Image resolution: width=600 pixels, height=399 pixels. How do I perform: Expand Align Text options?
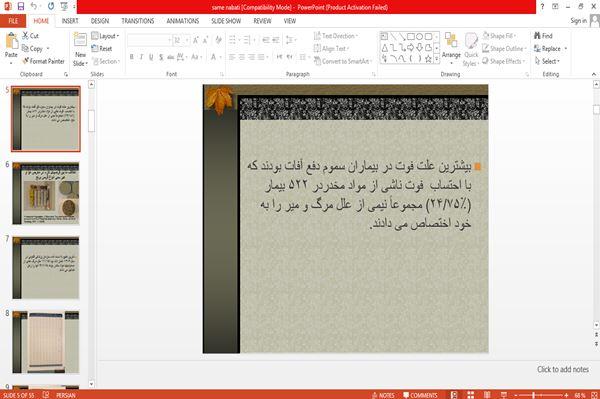pyautogui.click(x=331, y=49)
